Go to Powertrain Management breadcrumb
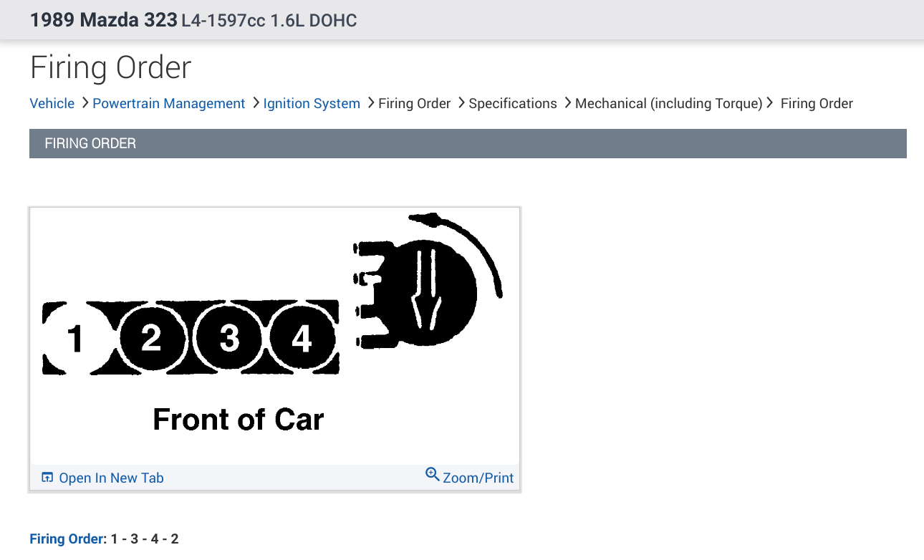This screenshot has width=924, height=560. coord(169,103)
